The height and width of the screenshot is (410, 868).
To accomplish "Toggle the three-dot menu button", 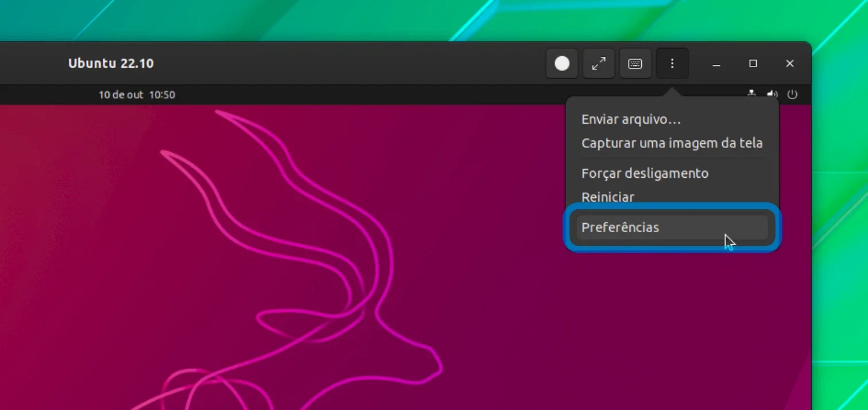I will pos(672,64).
